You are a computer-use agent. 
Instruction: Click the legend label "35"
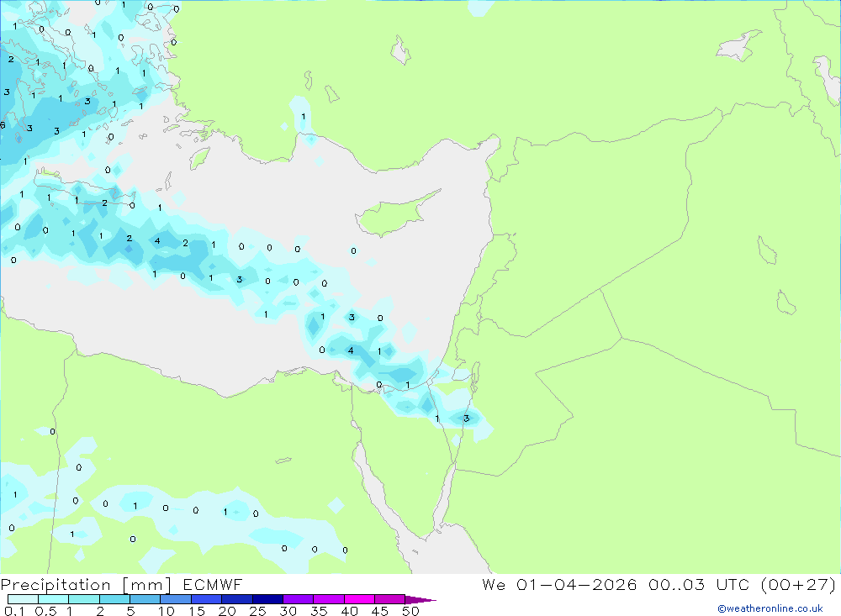coord(319,611)
